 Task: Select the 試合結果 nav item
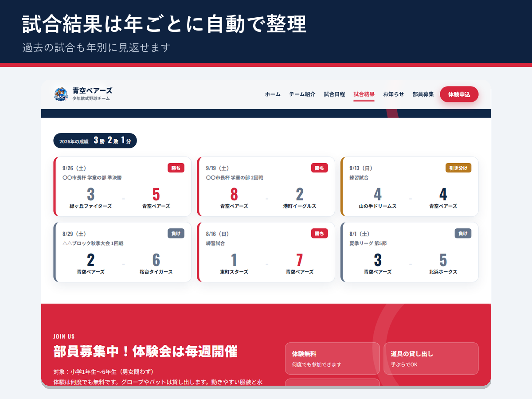click(364, 94)
